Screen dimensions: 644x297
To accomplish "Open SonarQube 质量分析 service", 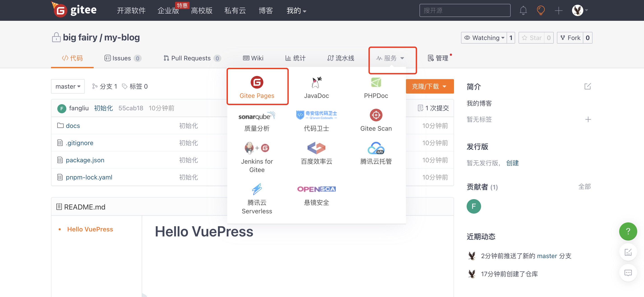I will (257, 121).
